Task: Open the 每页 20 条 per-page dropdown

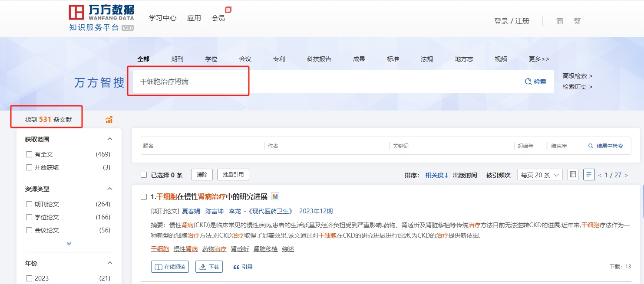Action: 539,175
